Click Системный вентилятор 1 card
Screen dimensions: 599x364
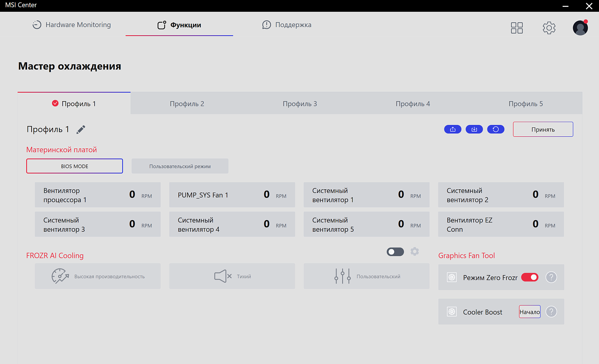point(366,195)
